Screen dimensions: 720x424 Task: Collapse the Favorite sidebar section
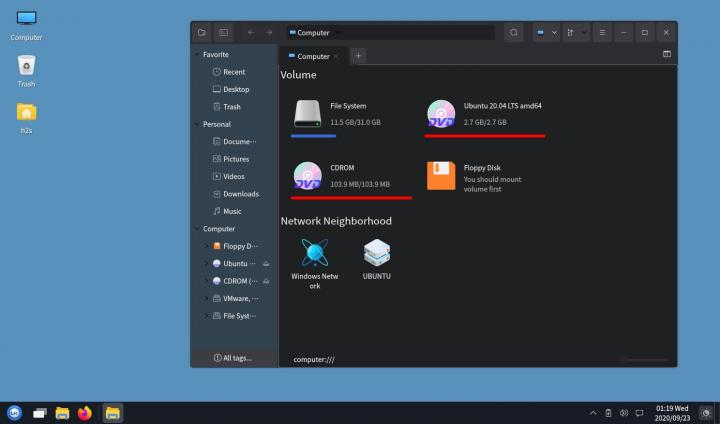197,55
